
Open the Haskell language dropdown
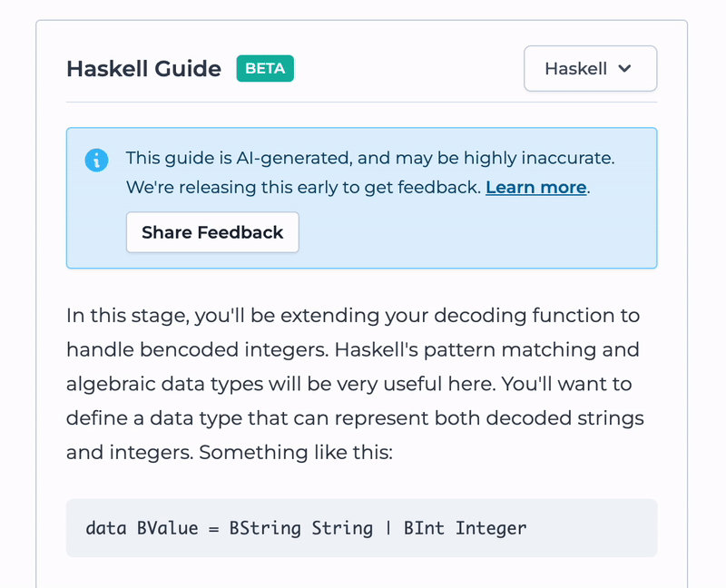[591, 69]
